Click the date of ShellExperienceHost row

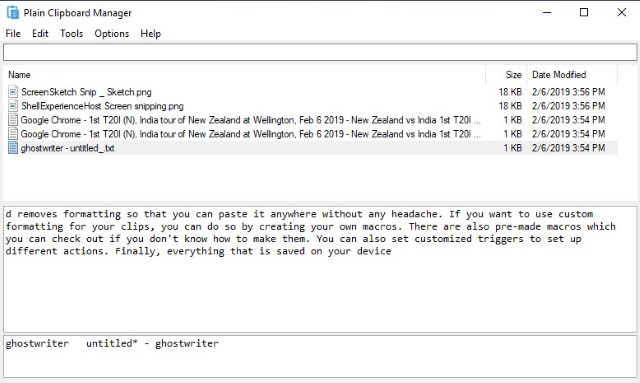(569, 106)
